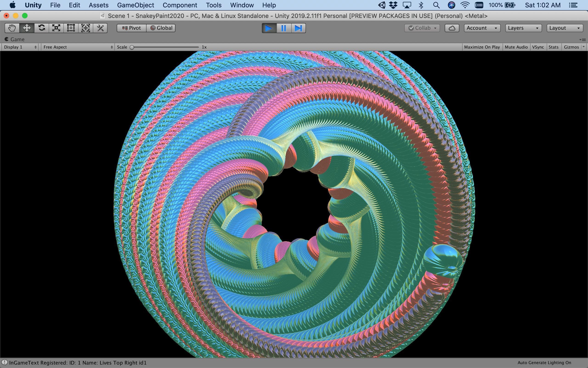Select the Move tool
The width and height of the screenshot is (588, 368).
coord(27,28)
